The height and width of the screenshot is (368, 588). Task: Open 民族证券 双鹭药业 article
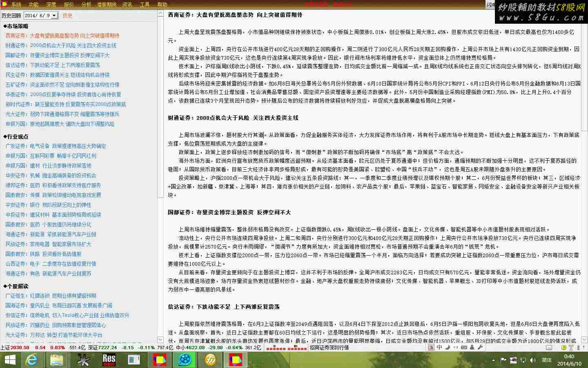[x=56, y=325]
